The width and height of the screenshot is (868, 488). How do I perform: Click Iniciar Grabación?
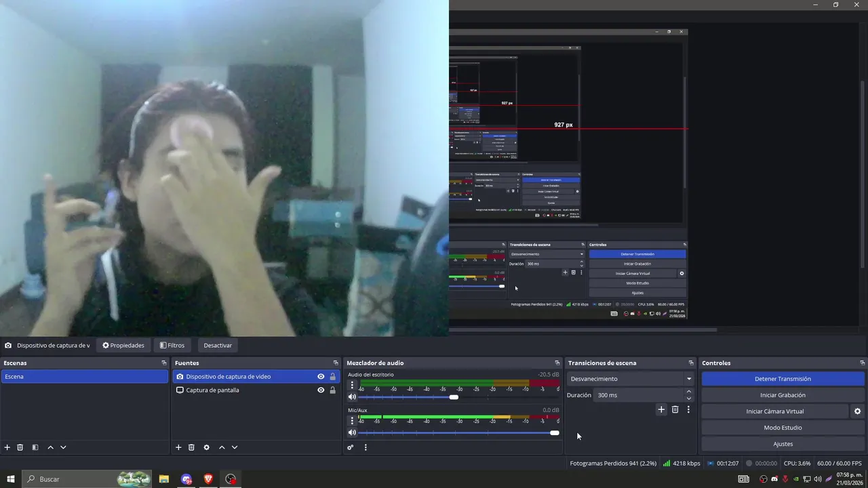[x=783, y=395]
